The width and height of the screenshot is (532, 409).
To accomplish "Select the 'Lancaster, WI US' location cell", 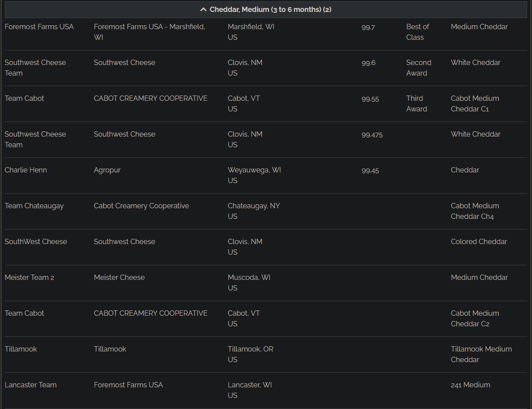I will [x=250, y=390].
